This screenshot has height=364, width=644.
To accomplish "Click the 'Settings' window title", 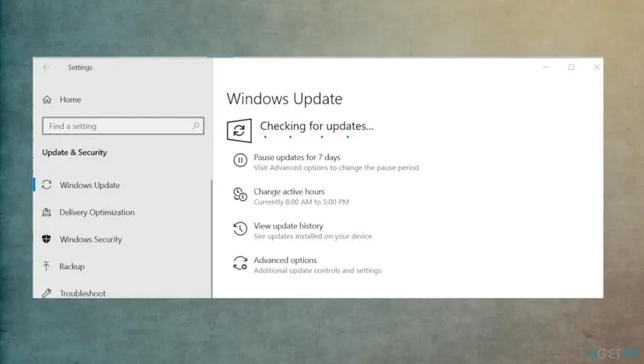I will tap(80, 68).
